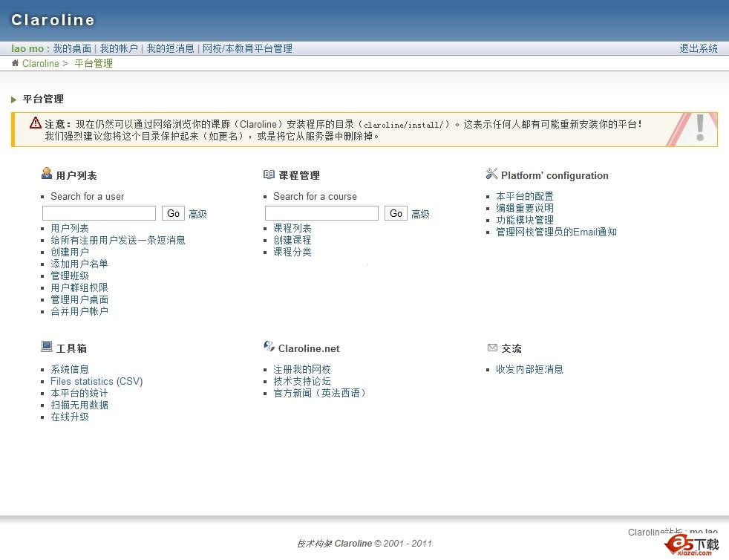Click the toolbox computer icon
This screenshot has width=729, height=560.
pos(47,347)
